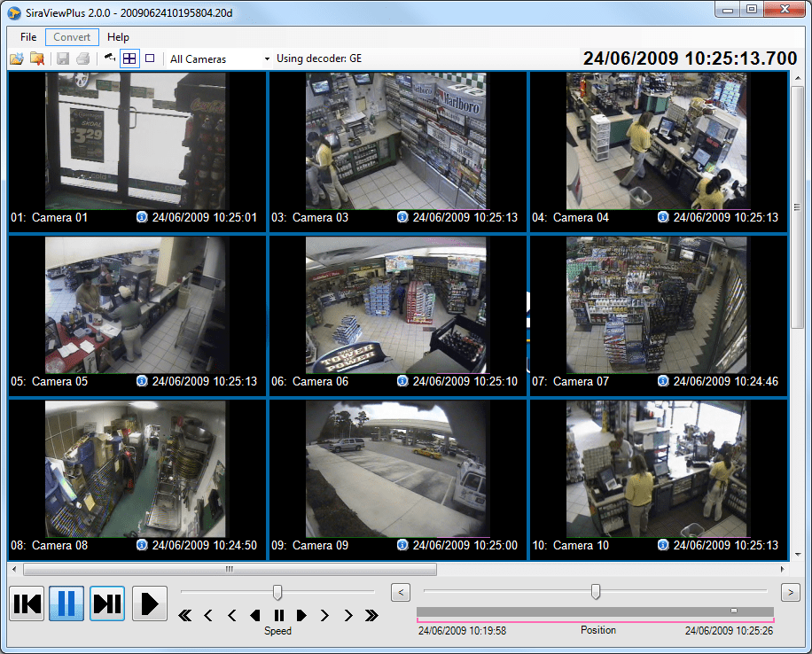Click the gray timeline progress bar

[x=595, y=611]
